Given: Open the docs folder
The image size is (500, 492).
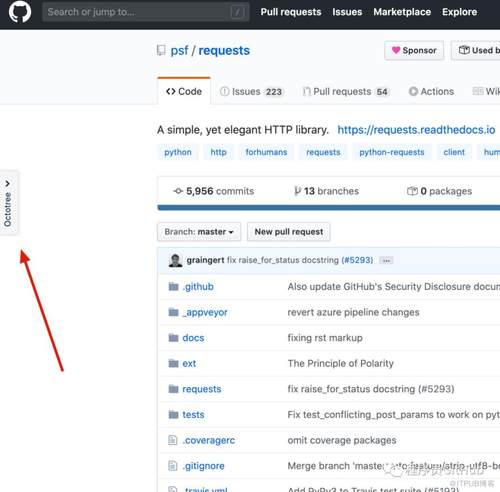Looking at the screenshot, I should click(x=193, y=338).
